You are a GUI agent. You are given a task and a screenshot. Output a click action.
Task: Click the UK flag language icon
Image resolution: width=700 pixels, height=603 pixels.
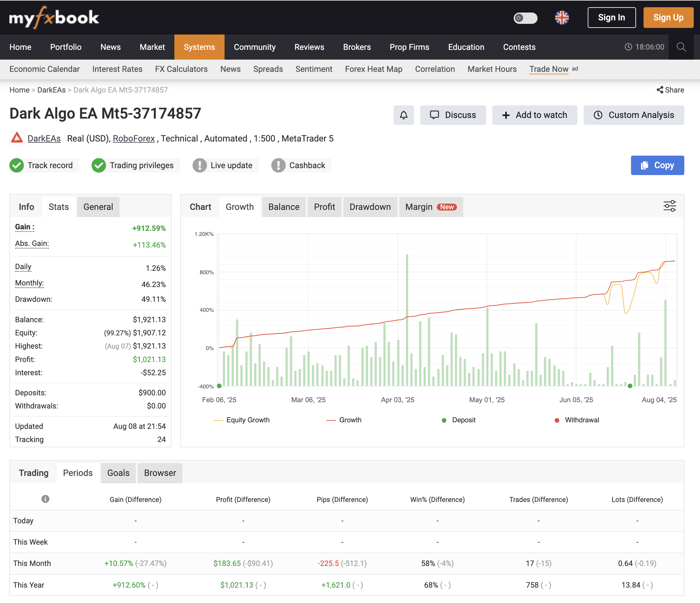point(561,18)
